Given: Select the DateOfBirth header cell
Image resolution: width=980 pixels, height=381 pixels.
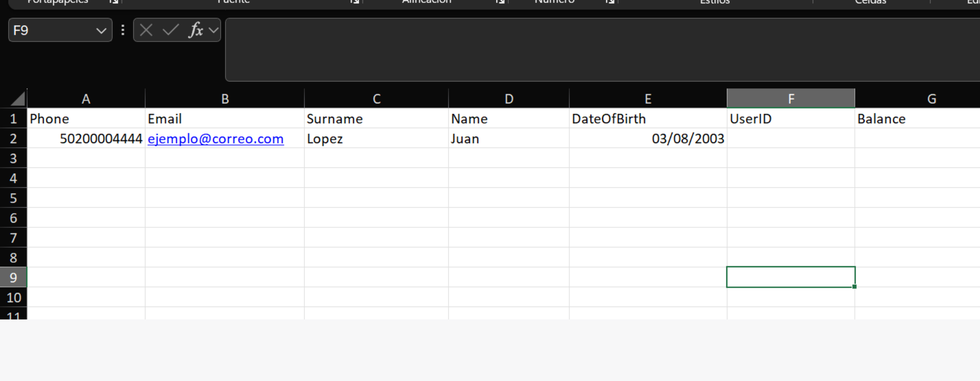Looking at the screenshot, I should (648, 119).
